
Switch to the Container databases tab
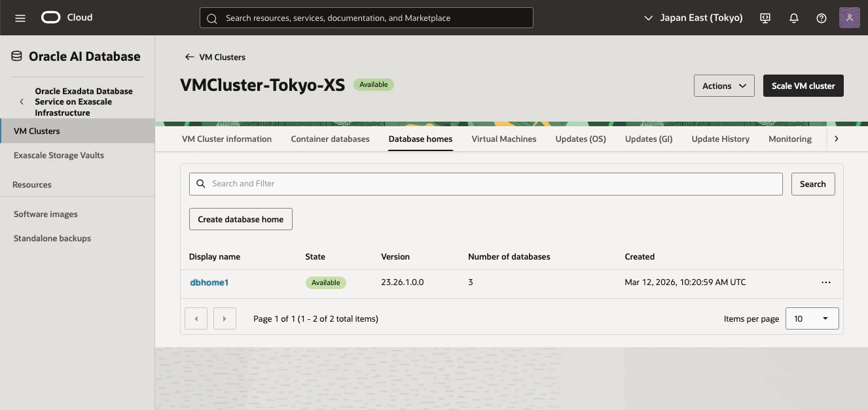click(x=330, y=139)
